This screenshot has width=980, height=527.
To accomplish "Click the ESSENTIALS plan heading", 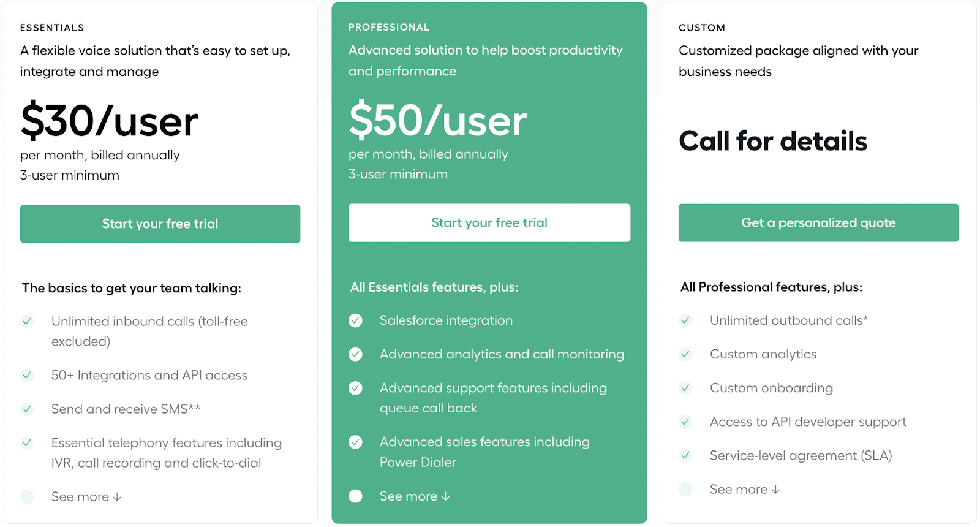I will (x=52, y=28).
